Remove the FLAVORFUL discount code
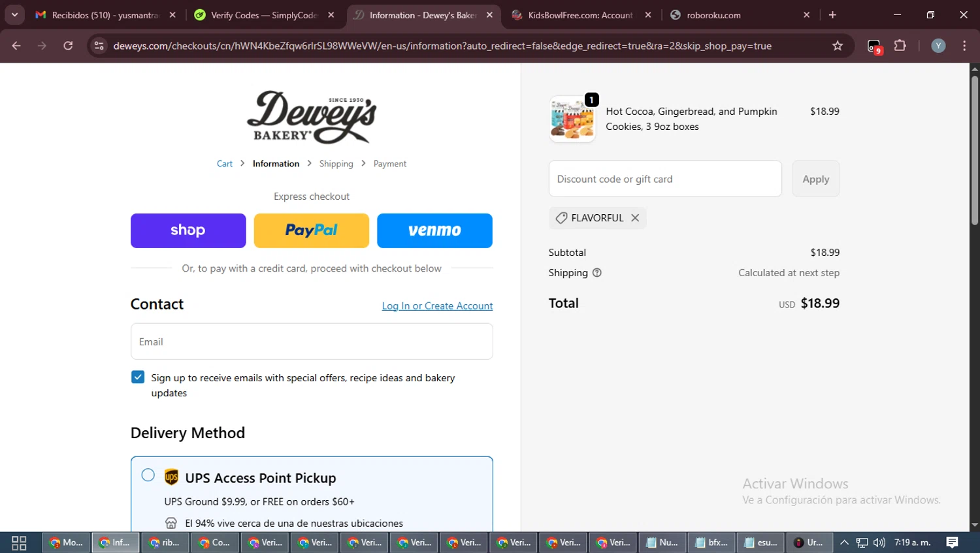Viewport: 980px width, 553px height. pyautogui.click(x=635, y=218)
